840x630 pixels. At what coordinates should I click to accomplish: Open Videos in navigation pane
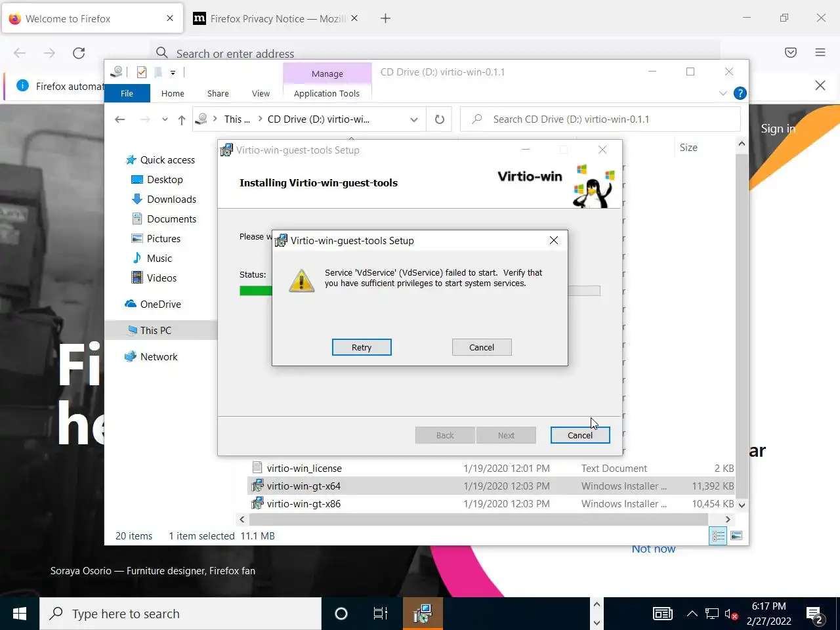pos(161,278)
